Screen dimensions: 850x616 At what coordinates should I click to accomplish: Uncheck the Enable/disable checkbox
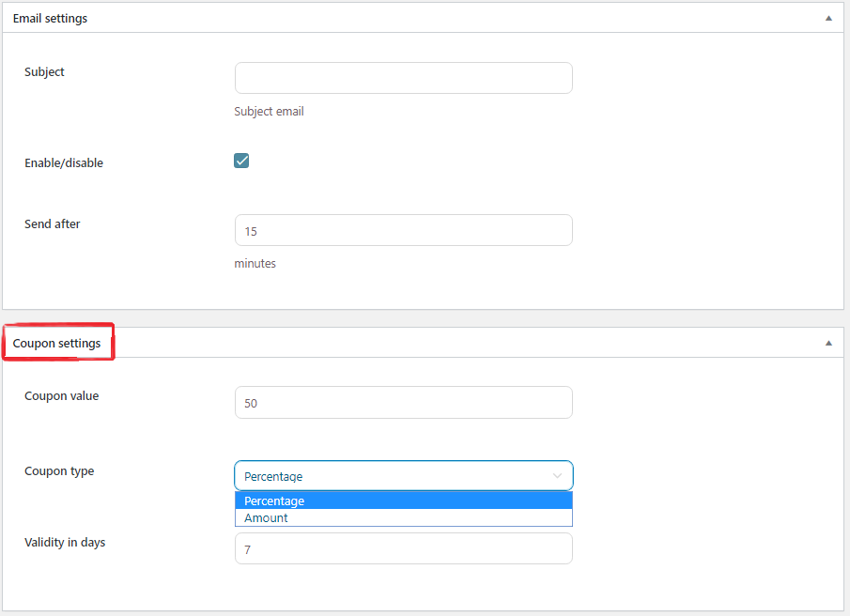[x=241, y=161]
